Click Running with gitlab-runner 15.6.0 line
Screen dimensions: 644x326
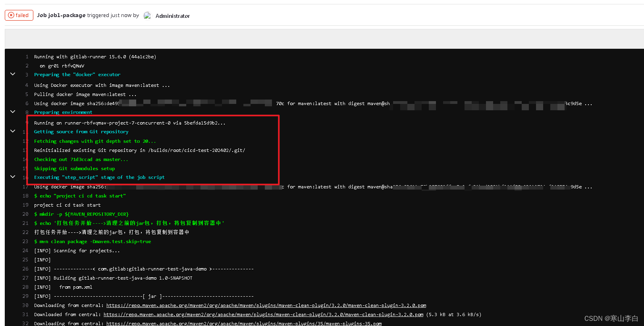point(95,57)
